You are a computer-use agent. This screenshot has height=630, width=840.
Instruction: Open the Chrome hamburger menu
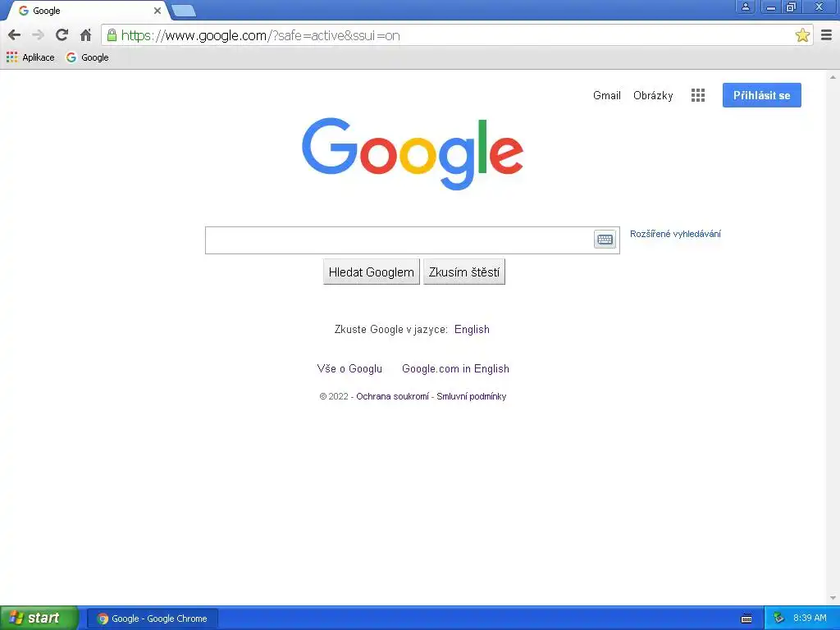826,35
